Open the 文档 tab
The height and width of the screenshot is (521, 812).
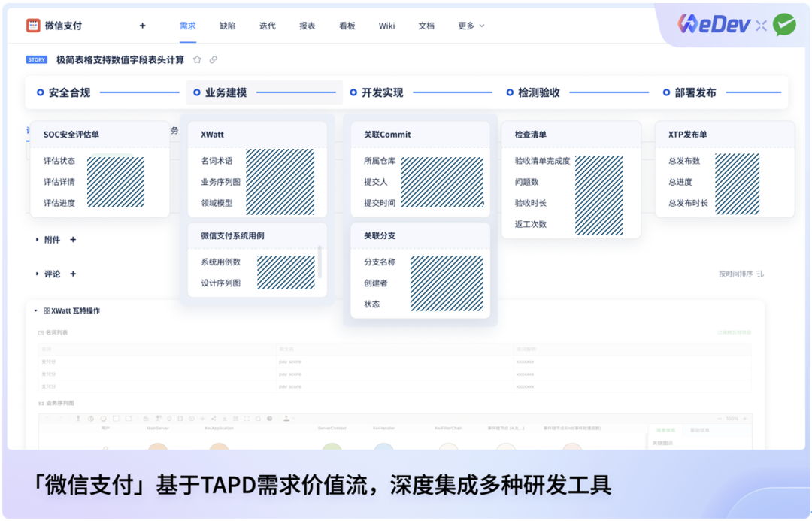(x=426, y=26)
